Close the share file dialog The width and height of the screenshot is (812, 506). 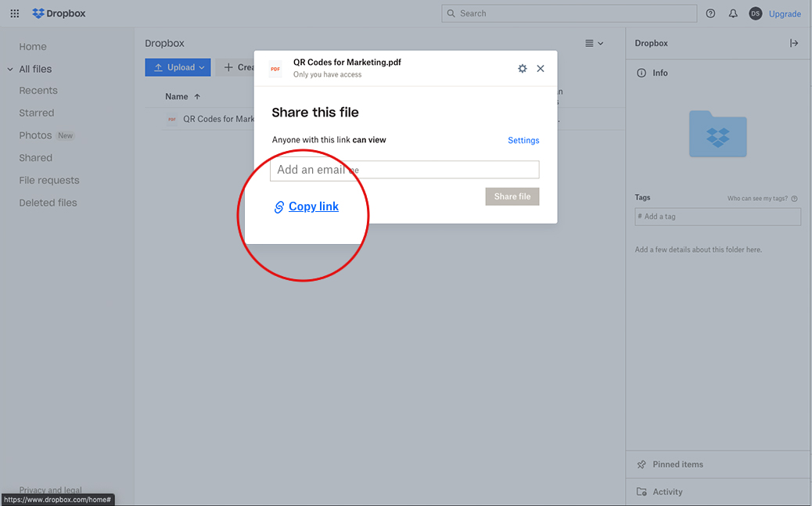point(541,69)
